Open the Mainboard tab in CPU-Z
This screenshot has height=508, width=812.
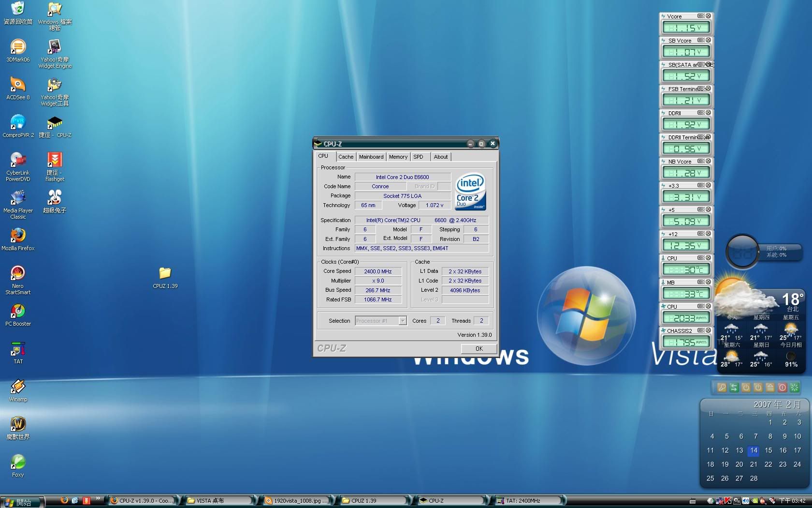click(371, 157)
